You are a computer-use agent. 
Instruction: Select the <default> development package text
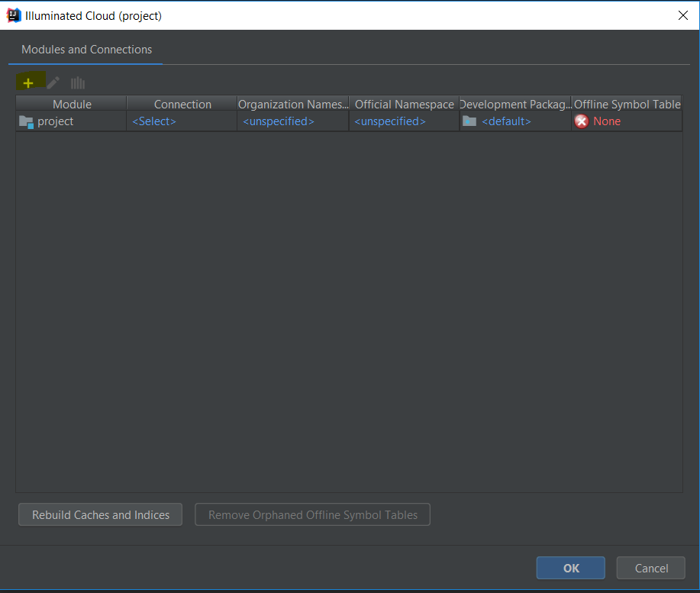[x=505, y=121]
